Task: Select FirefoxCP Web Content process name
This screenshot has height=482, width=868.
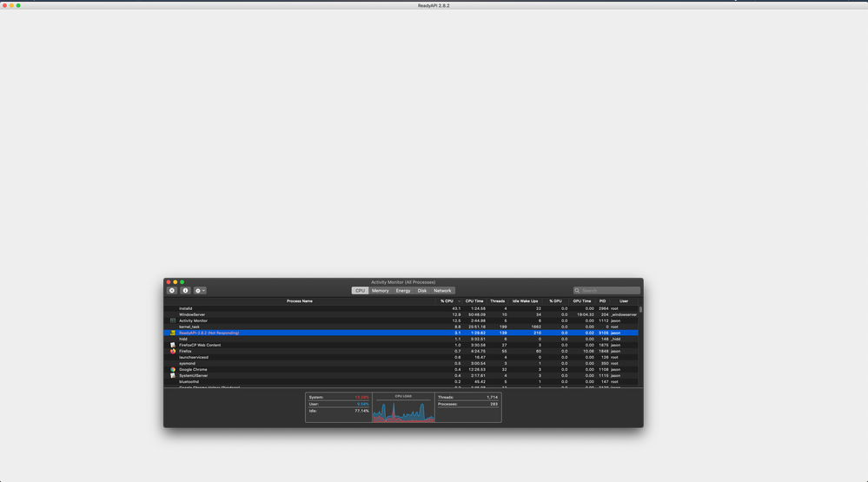Action: point(200,346)
